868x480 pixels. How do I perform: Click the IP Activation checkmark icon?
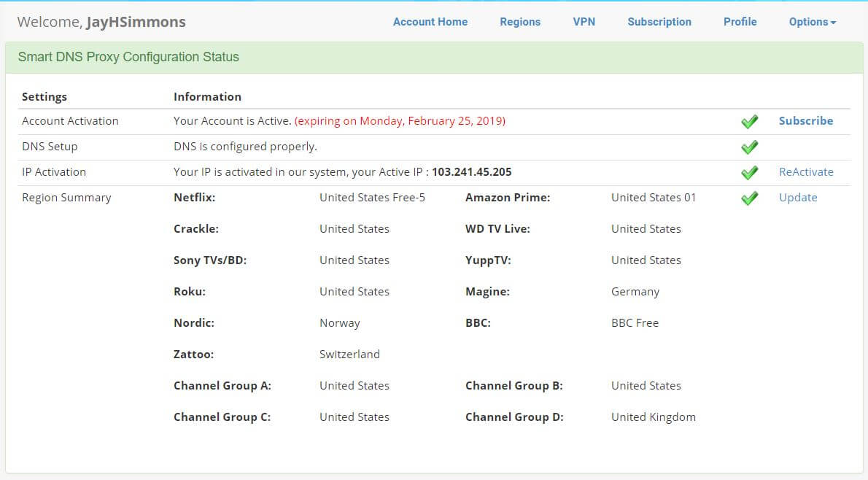click(749, 172)
